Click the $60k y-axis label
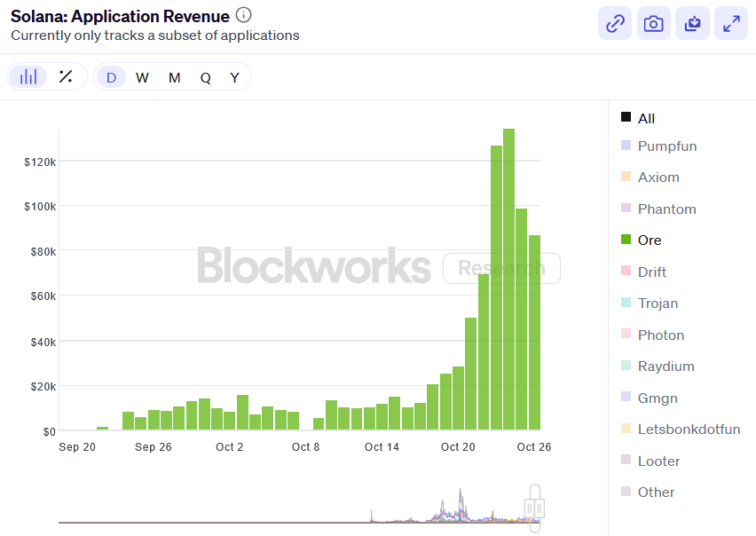Viewport: 756px width, 536px height. 43,296
